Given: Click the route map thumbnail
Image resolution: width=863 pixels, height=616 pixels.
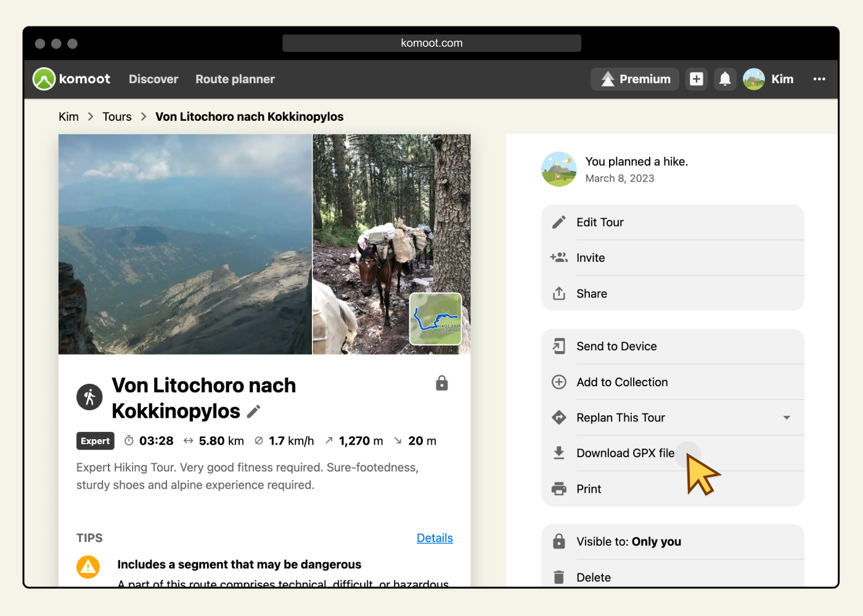Looking at the screenshot, I should point(436,318).
